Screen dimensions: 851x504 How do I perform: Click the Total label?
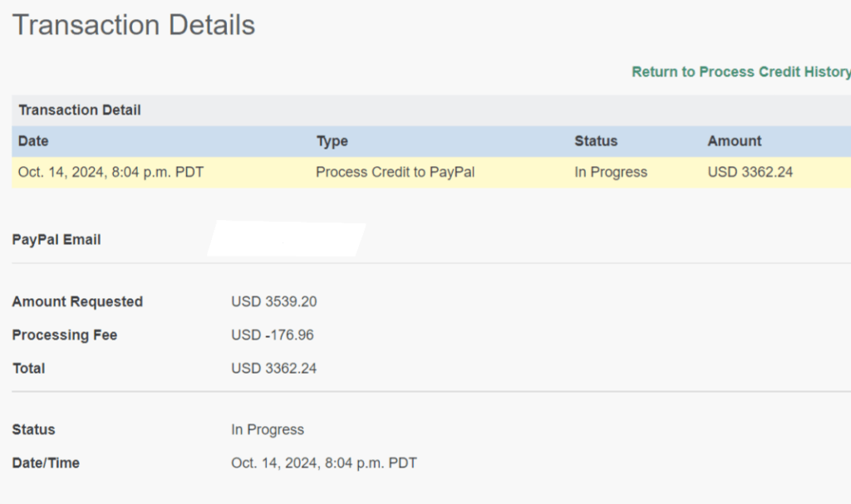coord(29,369)
